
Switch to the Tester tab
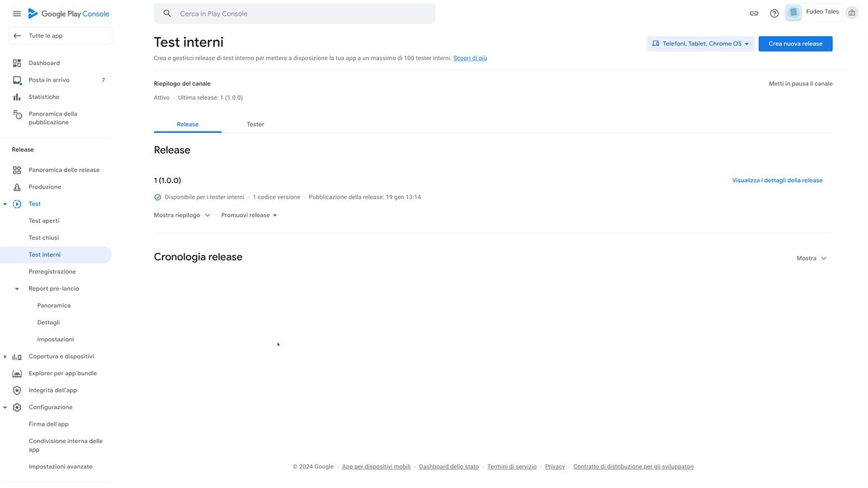(255, 124)
